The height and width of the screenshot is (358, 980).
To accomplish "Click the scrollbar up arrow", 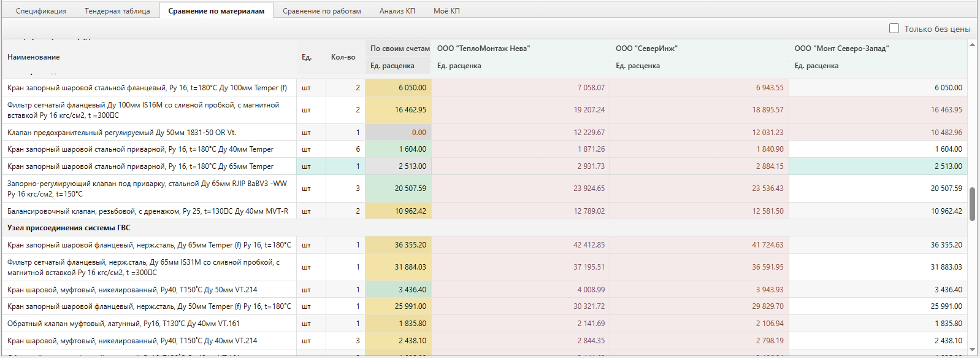I will (x=972, y=44).
